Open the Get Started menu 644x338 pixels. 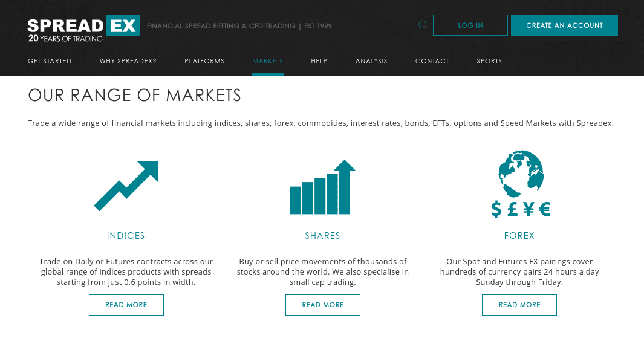(50, 61)
